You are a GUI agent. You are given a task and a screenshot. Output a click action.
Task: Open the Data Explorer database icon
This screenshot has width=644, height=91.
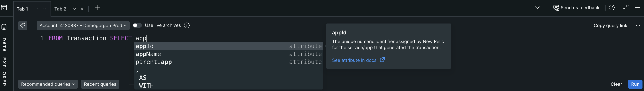[x=4, y=27]
